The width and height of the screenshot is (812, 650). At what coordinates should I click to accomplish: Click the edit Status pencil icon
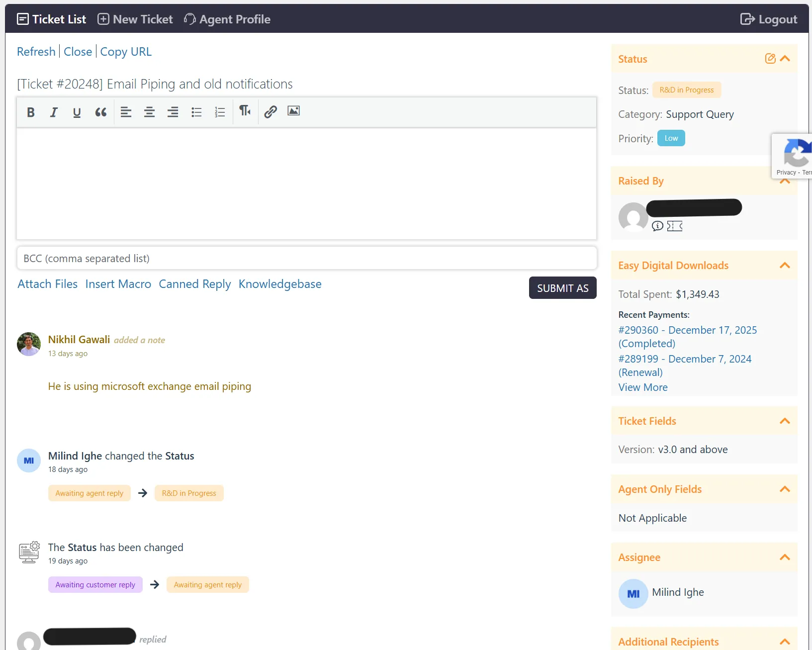[770, 59]
